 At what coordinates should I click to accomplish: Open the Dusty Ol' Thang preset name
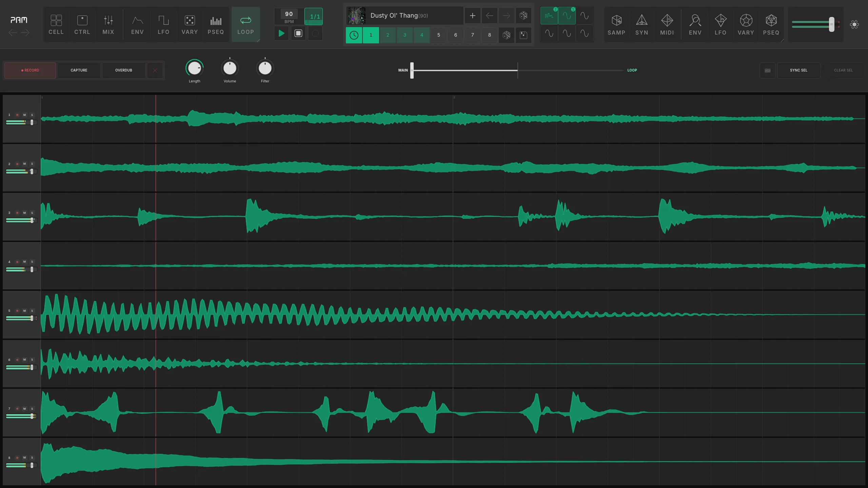399,16
